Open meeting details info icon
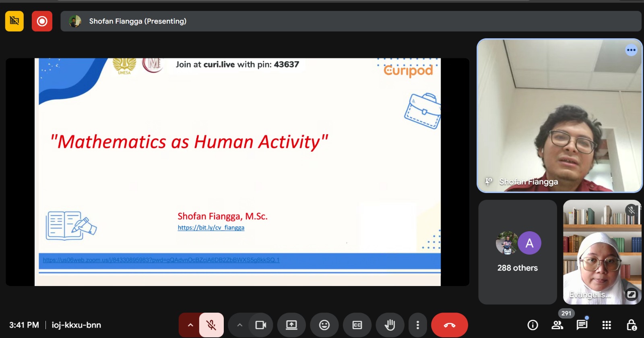This screenshot has height=338, width=644. pyautogui.click(x=533, y=325)
